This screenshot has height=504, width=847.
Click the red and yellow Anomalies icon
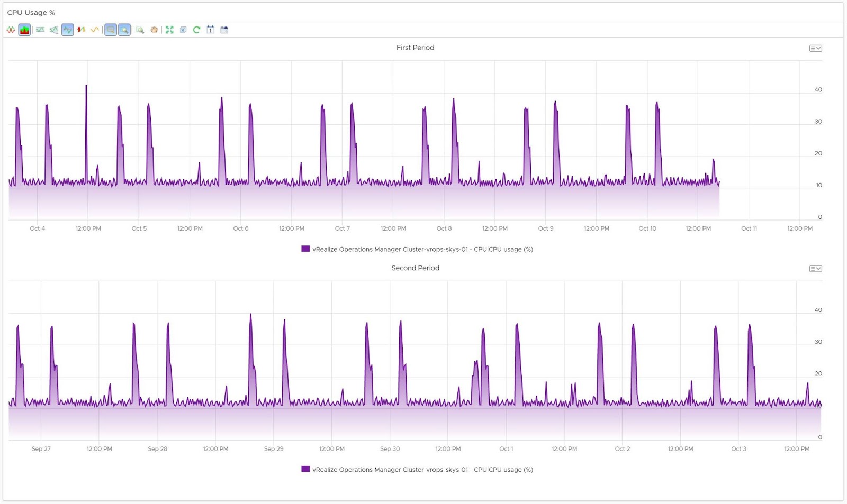[x=81, y=30]
